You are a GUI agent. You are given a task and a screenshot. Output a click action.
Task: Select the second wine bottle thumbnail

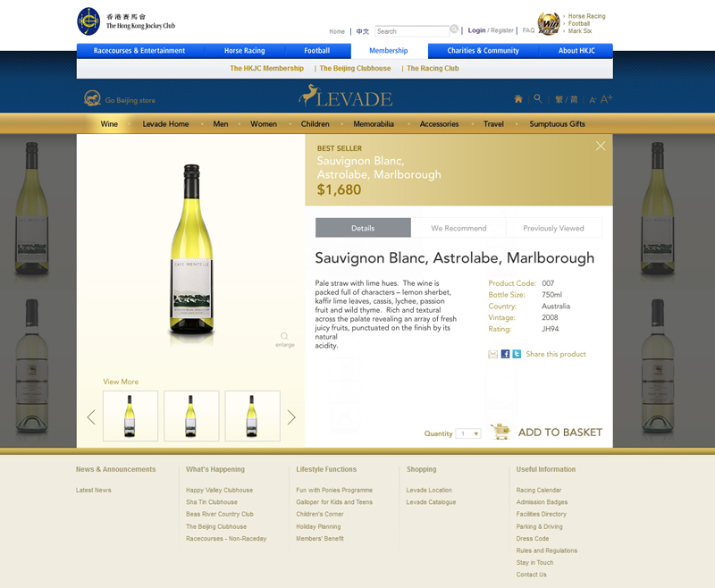coord(191,416)
